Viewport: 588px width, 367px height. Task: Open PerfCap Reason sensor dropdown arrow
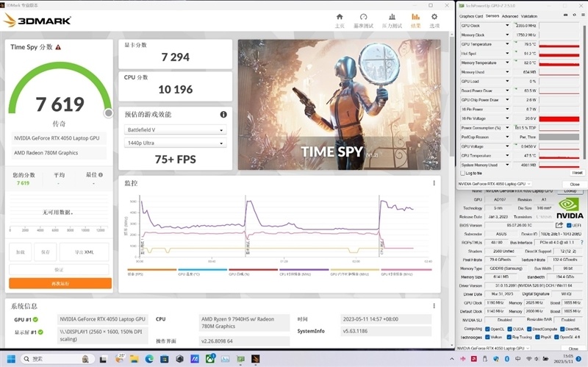coord(507,137)
